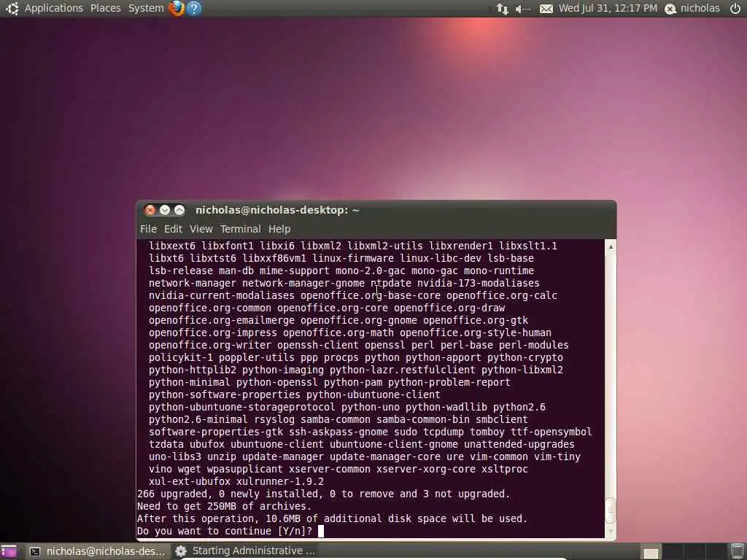The height and width of the screenshot is (560, 747).
Task: Click the power shutdown icon
Action: 735,8
